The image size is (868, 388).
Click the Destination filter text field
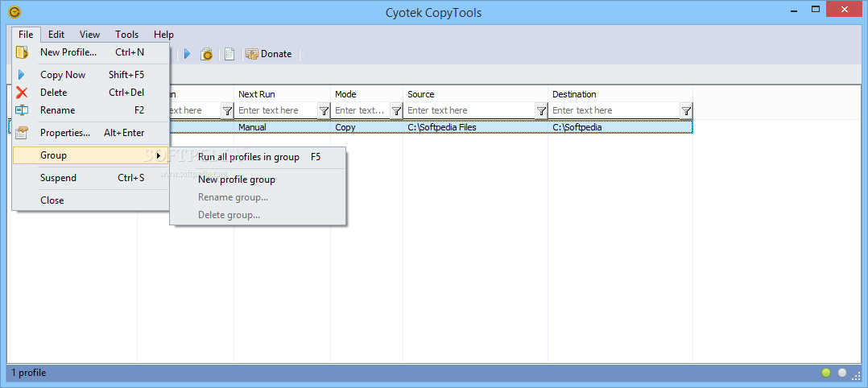point(614,111)
